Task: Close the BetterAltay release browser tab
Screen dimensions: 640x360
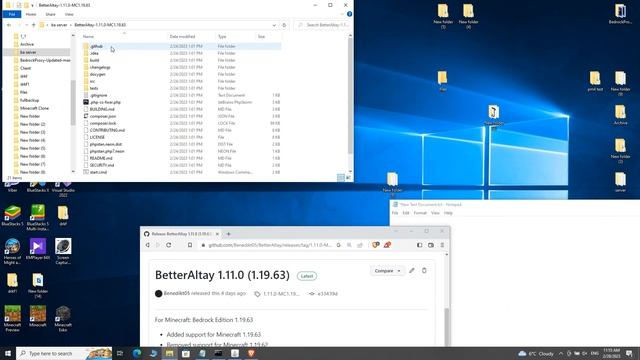Action: pos(217,234)
